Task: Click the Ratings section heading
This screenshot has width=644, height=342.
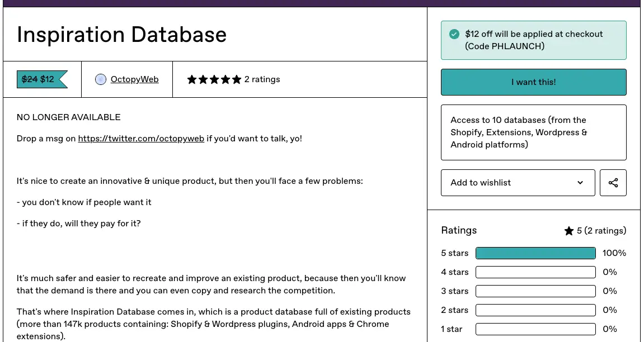Action: click(459, 230)
